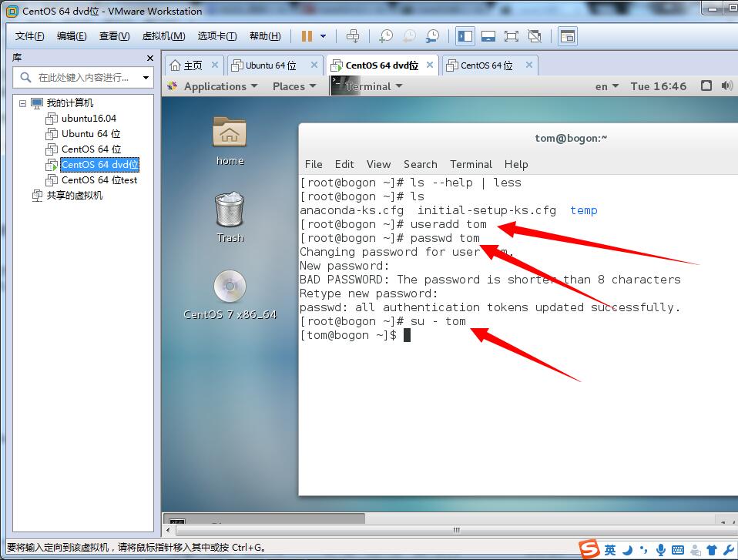The height and width of the screenshot is (560, 738).
Task: Click the horizontal scrollbar below the VM view
Action: coord(455,531)
